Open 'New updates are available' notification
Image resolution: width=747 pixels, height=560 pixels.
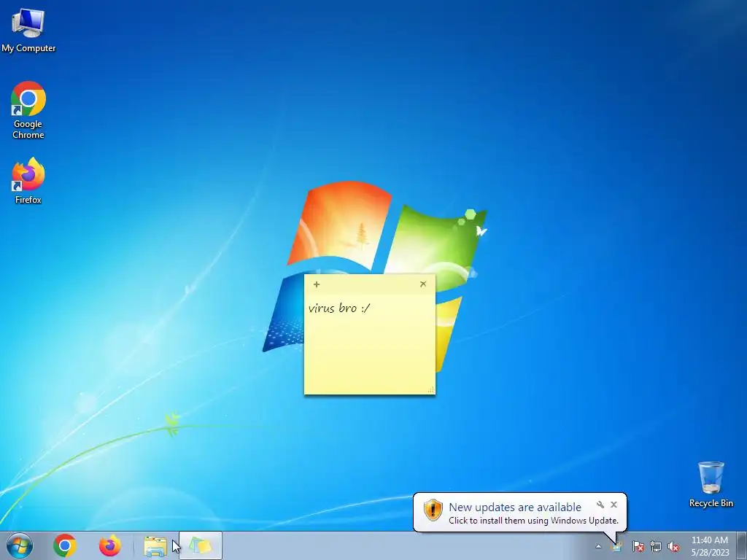[515, 507]
